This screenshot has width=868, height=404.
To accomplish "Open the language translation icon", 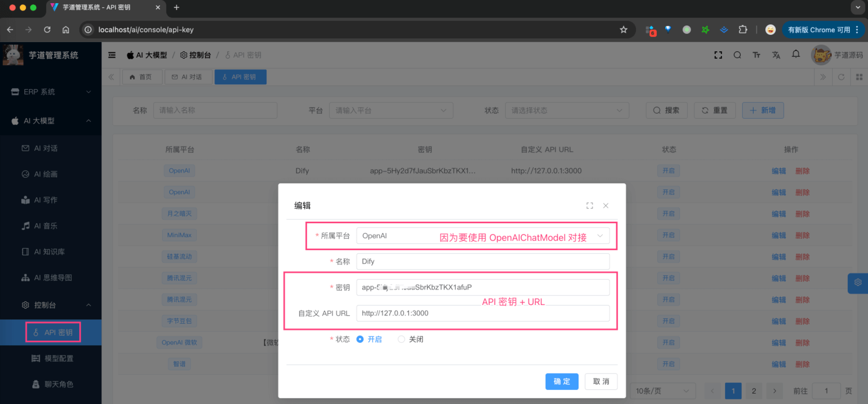I will (776, 55).
